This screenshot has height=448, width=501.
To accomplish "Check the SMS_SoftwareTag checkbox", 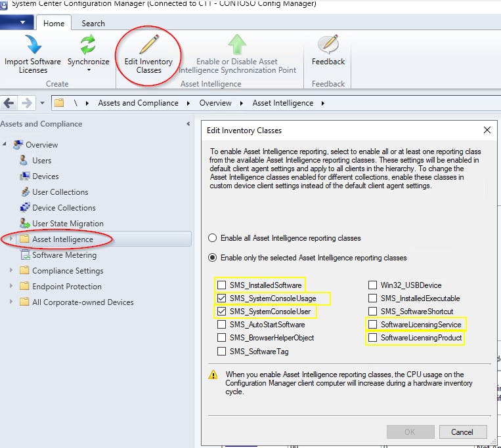I will point(221,351).
